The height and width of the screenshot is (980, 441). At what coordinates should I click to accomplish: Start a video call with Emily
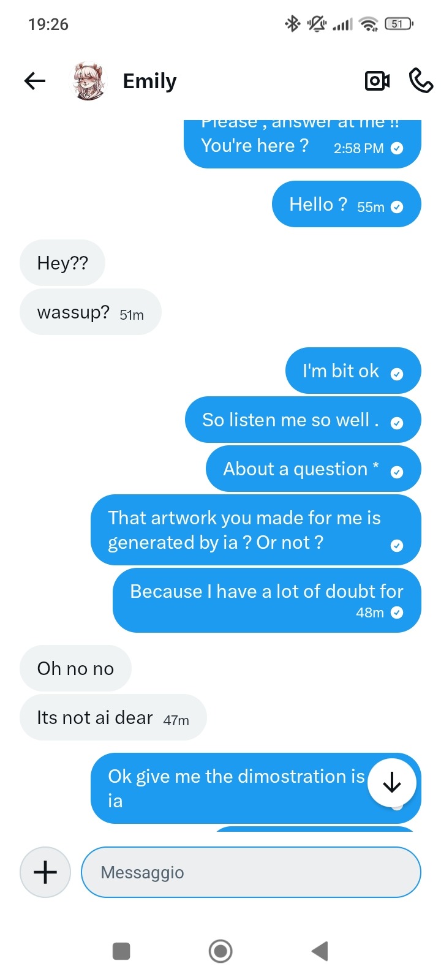tap(377, 81)
